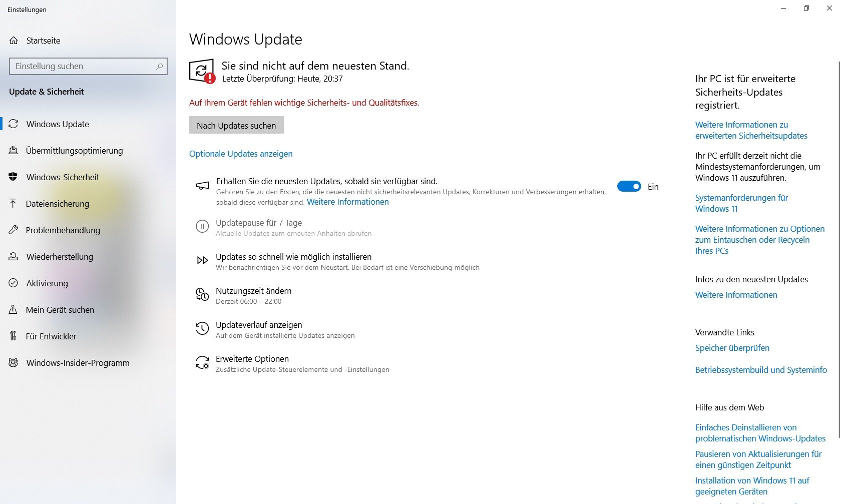Click the Nutzungszeit ändern clock icon
Viewport: 841px width, 504px height.
[202, 294]
